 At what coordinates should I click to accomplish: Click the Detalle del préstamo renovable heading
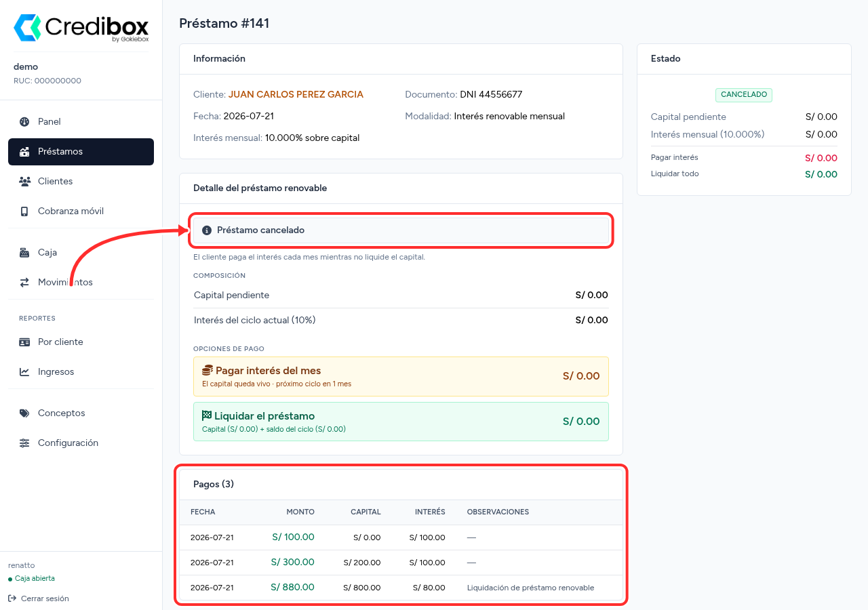point(260,188)
